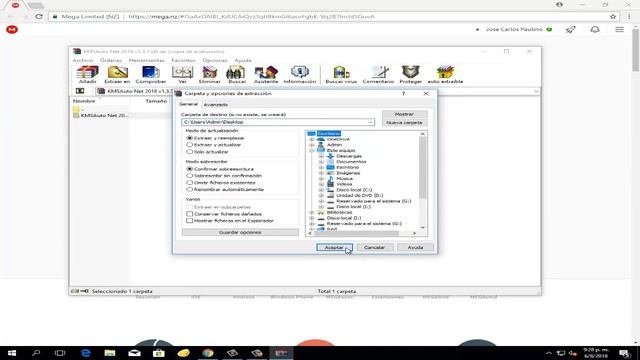Open the MEGA hamburger menu
This screenshot has width=640, height=360.
click(x=620, y=29)
